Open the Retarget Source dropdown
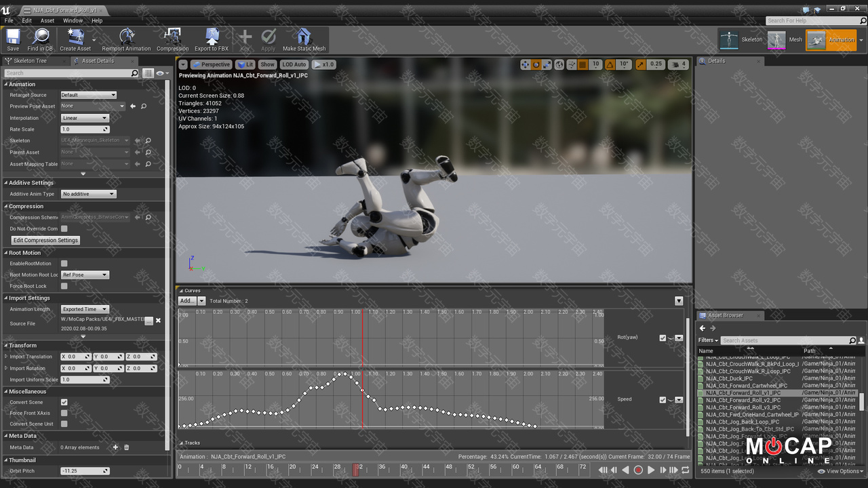The width and height of the screenshot is (868, 488). click(88, 95)
